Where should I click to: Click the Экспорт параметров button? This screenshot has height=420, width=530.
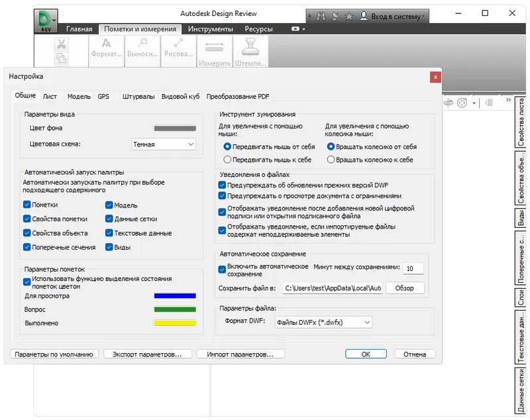[147, 354]
